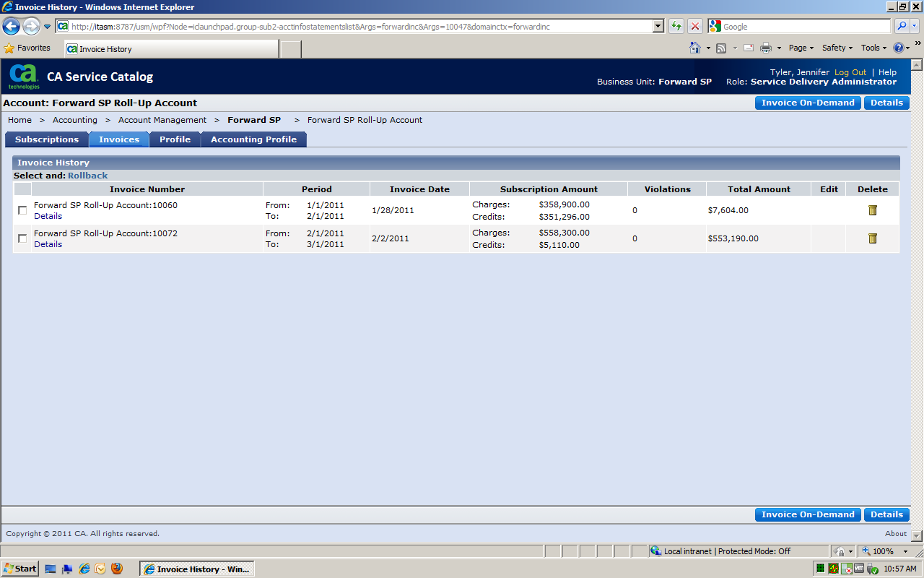Check the box for invoice 10072

pos(22,238)
